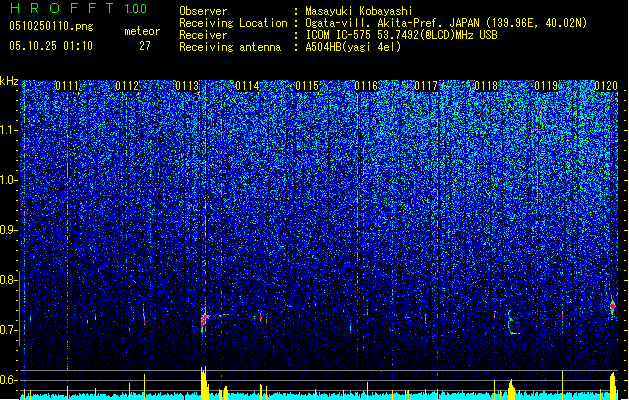Click the bright red echo blob under 0120
The height and width of the screenshot is (400, 629).
(613, 307)
